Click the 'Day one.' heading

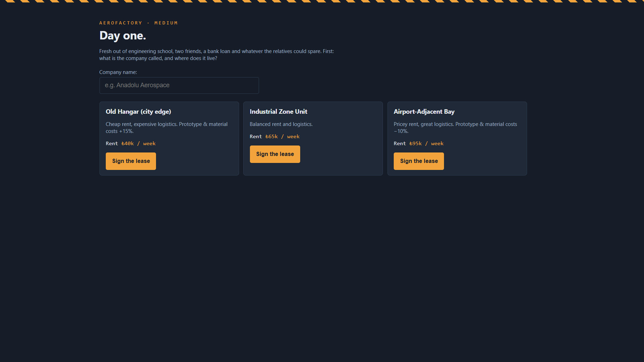123,36
